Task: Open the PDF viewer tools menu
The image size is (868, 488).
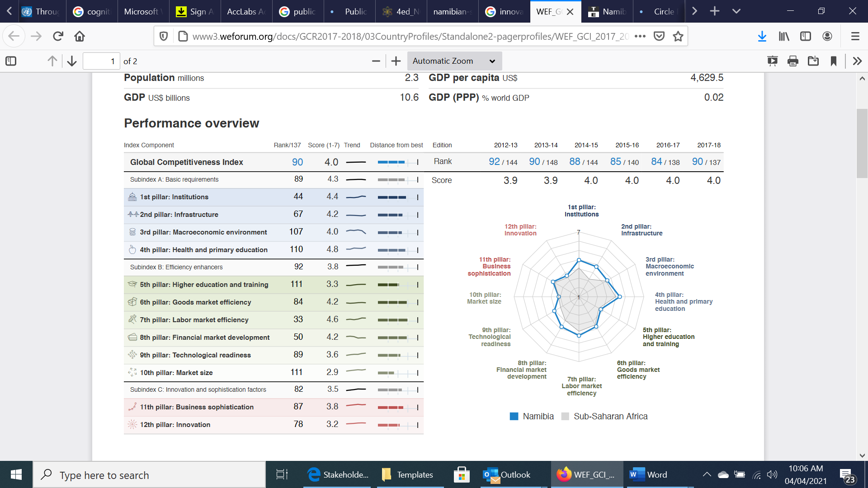Action: (857, 61)
